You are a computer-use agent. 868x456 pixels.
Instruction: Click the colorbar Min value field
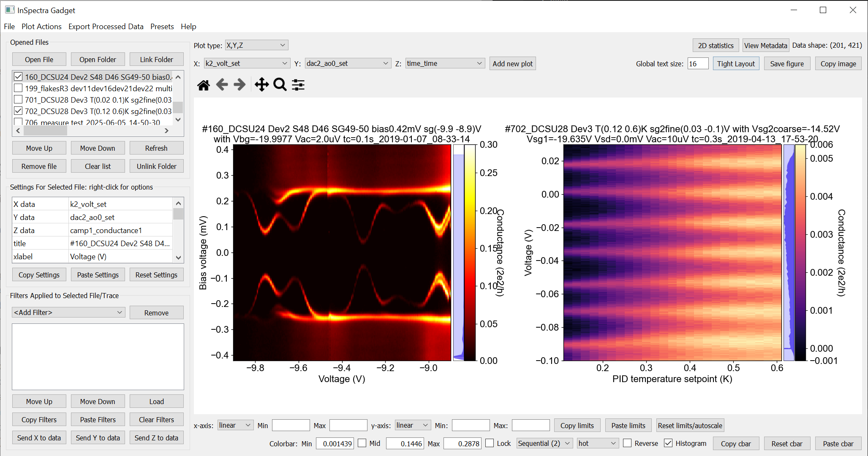pos(335,443)
